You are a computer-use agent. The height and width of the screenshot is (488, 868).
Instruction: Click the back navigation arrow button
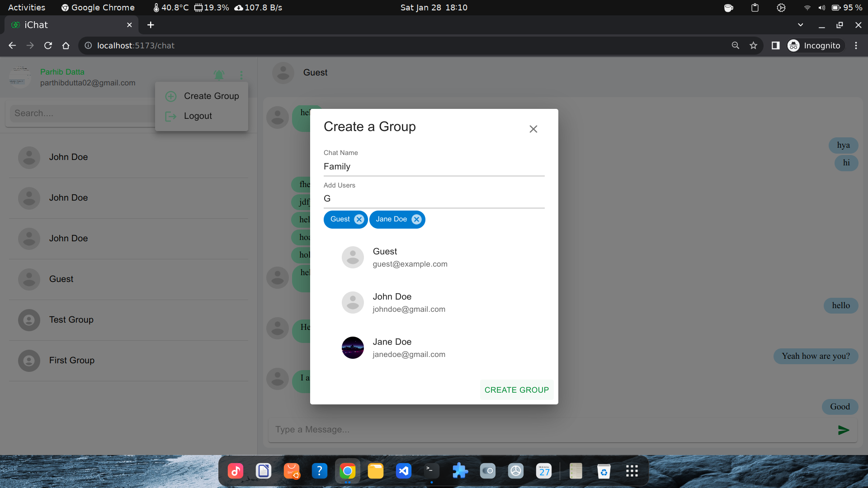coord(12,45)
